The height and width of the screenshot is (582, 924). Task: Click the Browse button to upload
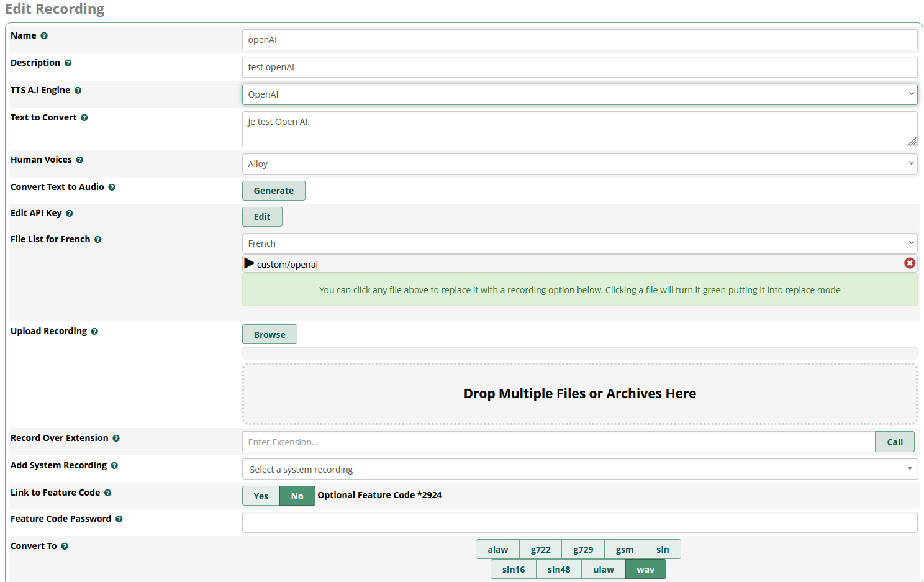[269, 334]
